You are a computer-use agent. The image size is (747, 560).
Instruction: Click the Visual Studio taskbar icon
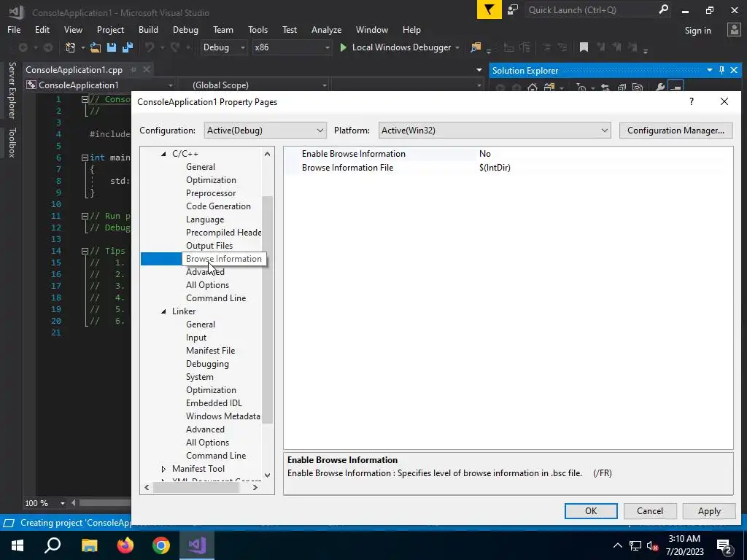[197, 545]
